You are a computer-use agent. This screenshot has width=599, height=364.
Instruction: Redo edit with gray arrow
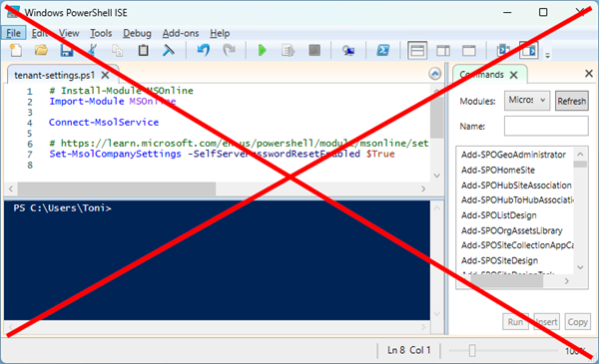[230, 51]
